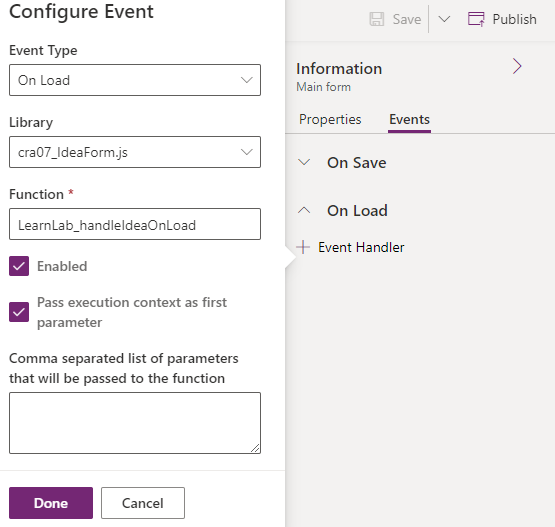Click the Publish label in toolbar
555x527 pixels.
[515, 19]
